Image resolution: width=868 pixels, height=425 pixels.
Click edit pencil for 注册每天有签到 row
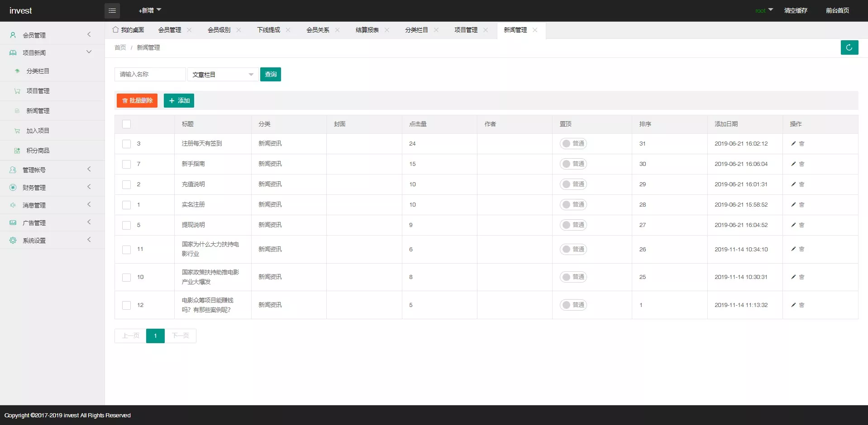(x=793, y=144)
